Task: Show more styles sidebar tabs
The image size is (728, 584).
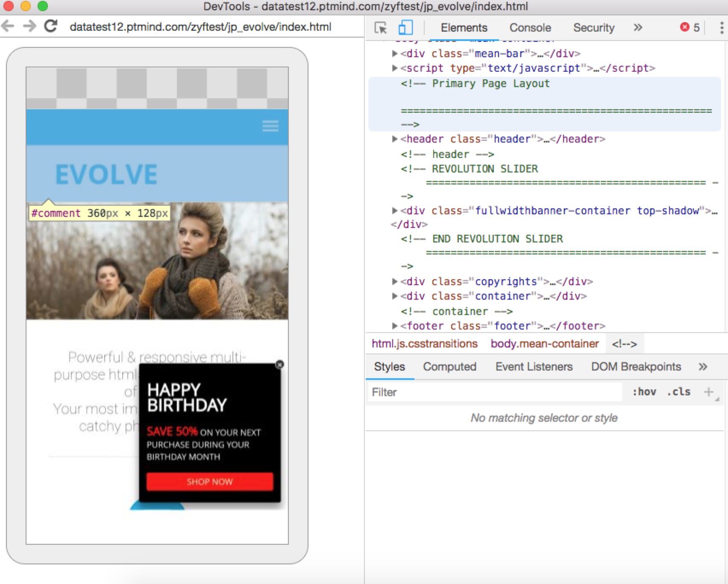Action: 703,367
